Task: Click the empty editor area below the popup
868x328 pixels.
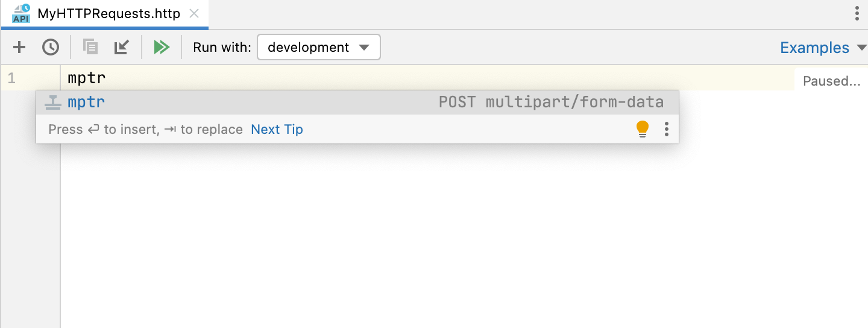Action: click(x=422, y=241)
